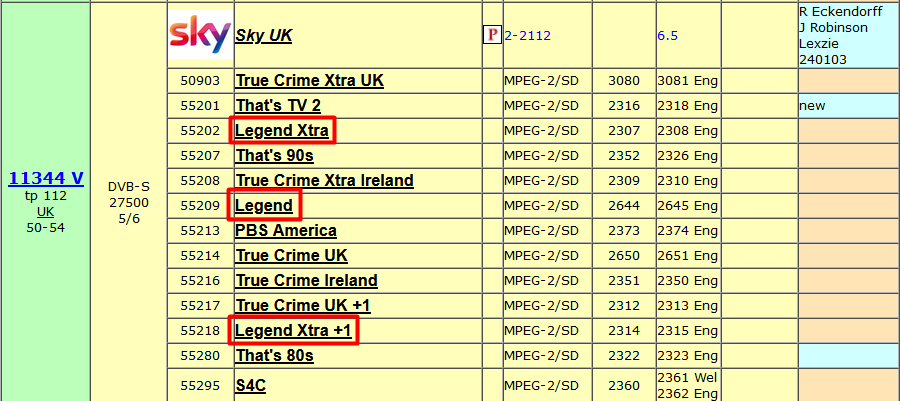Click the Sky logo image
900x401 pixels.
tap(199, 35)
